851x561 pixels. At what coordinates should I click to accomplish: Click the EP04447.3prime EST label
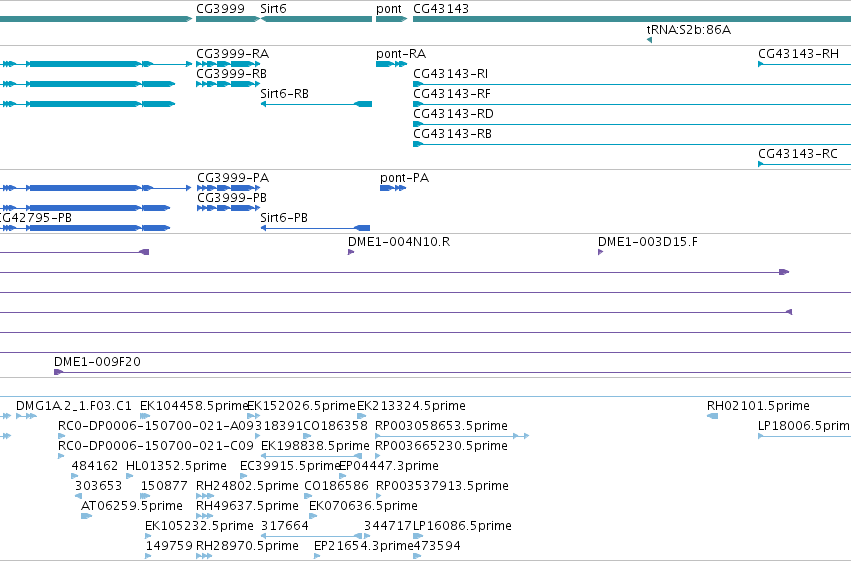(x=389, y=466)
